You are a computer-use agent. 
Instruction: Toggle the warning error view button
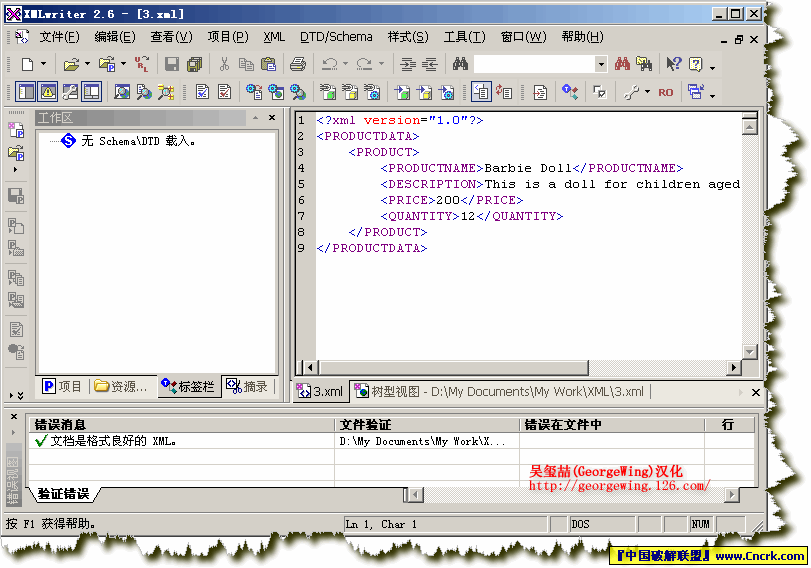click(x=48, y=92)
